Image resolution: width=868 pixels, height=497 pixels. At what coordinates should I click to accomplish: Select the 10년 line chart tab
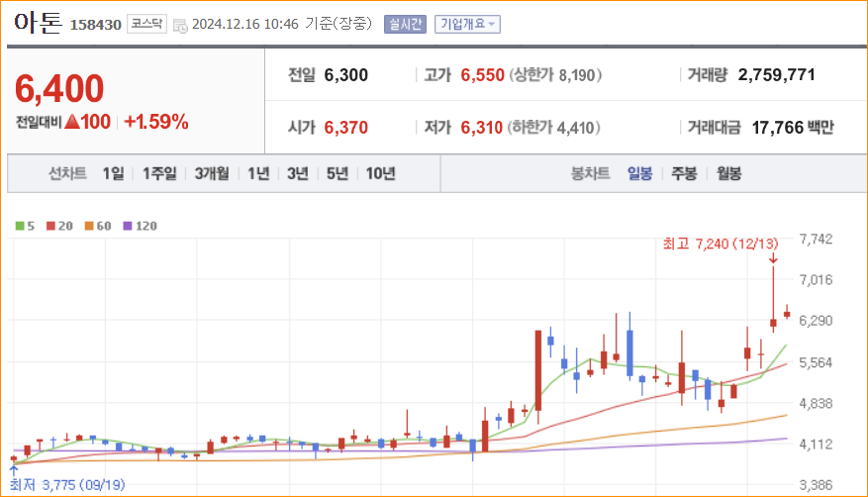tap(381, 174)
